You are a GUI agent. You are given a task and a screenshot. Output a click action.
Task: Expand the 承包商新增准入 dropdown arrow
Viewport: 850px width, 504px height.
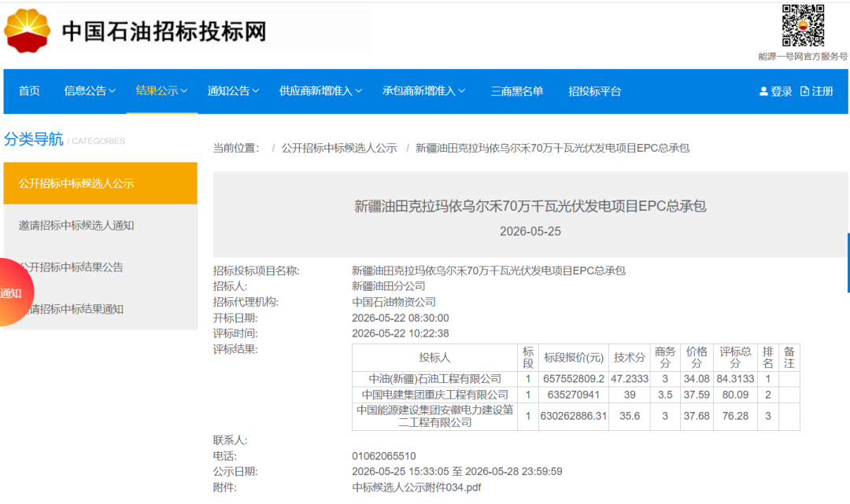462,91
